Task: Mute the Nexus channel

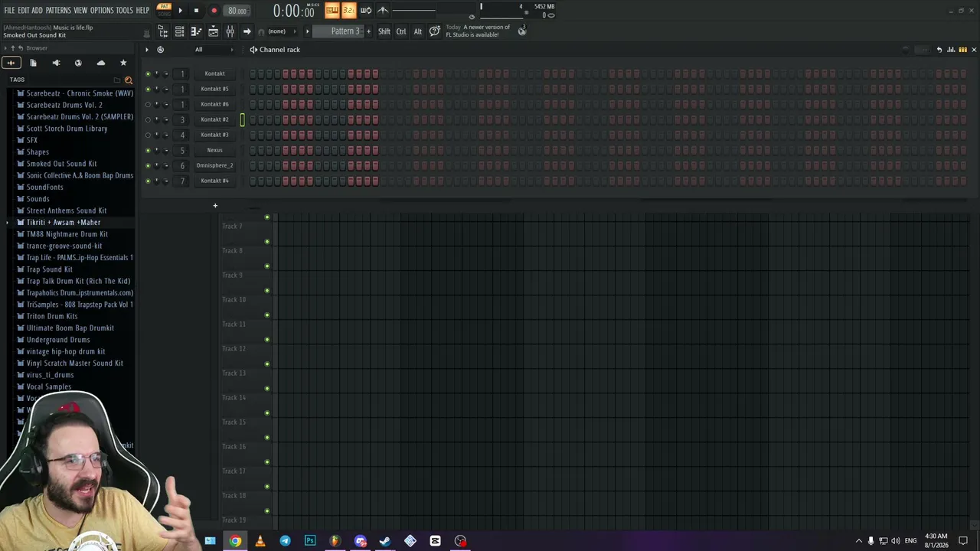Action: 148,150
